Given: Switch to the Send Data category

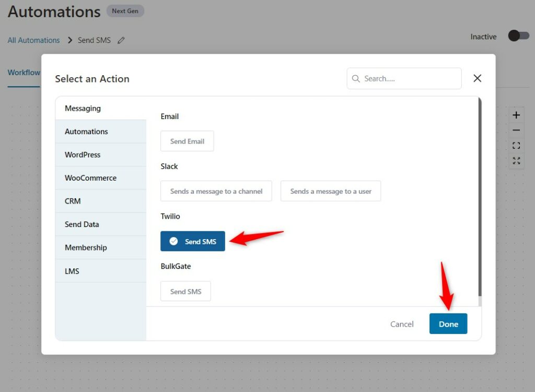Looking at the screenshot, I should click(101, 224).
